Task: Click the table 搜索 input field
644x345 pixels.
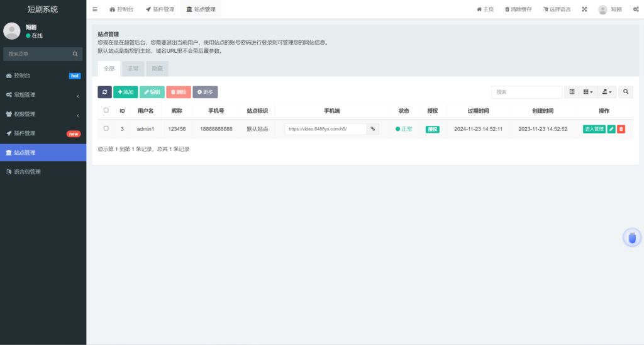Action: click(x=527, y=92)
